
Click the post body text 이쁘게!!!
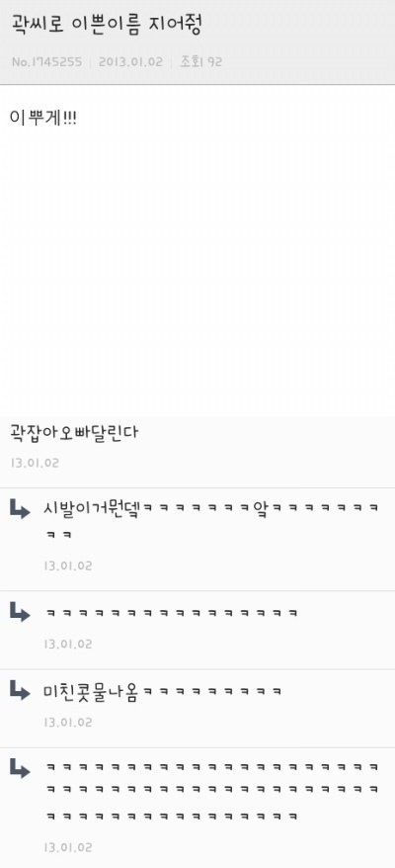pyautogui.click(x=43, y=118)
